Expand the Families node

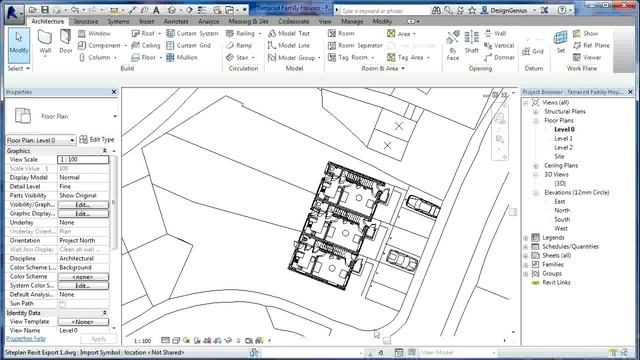526,264
